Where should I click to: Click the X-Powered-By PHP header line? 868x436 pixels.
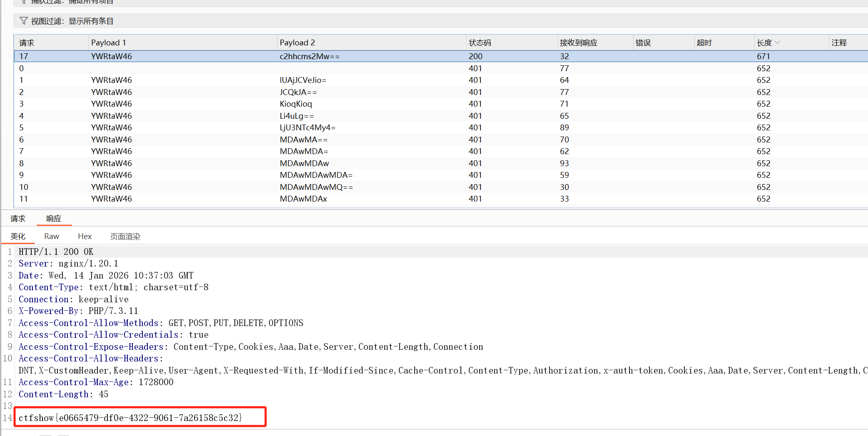tap(78, 311)
